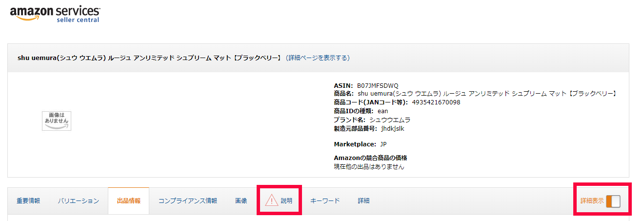Click the warning triangle icon beside 説明
Screen dimensions: 644x221
[x=271, y=201]
